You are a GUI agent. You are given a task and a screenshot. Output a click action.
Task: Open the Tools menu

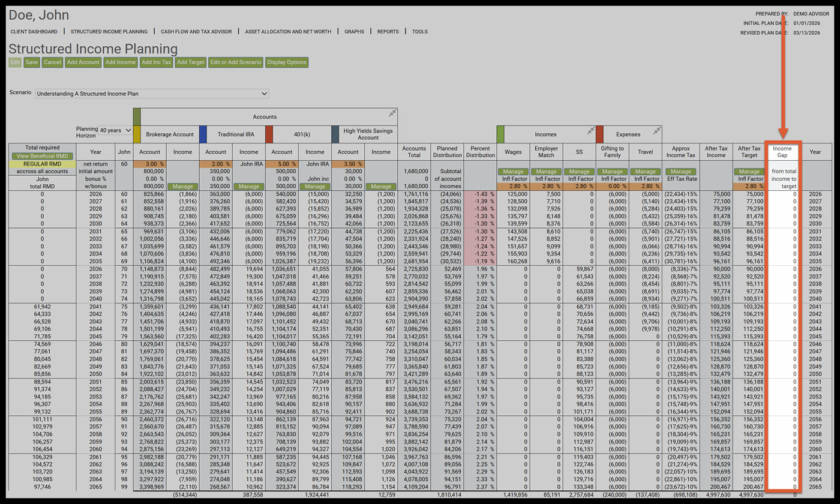point(420,31)
